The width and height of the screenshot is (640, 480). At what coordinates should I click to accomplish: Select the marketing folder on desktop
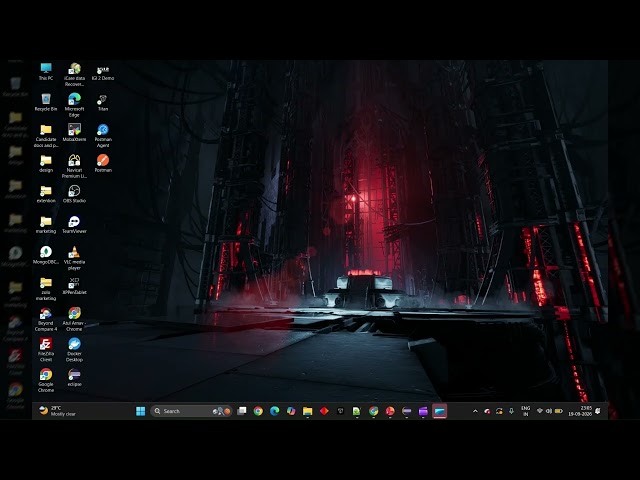click(46, 225)
